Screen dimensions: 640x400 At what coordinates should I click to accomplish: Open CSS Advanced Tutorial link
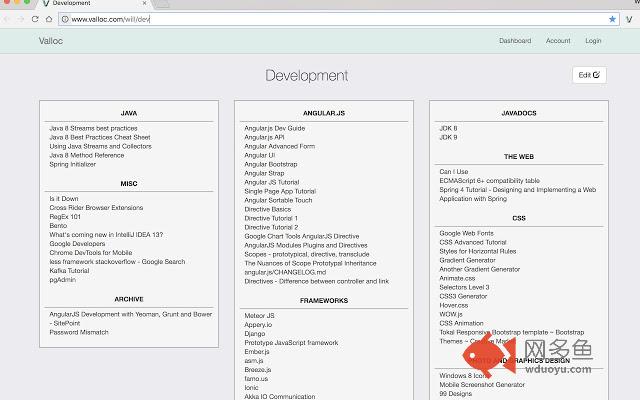pos(473,242)
